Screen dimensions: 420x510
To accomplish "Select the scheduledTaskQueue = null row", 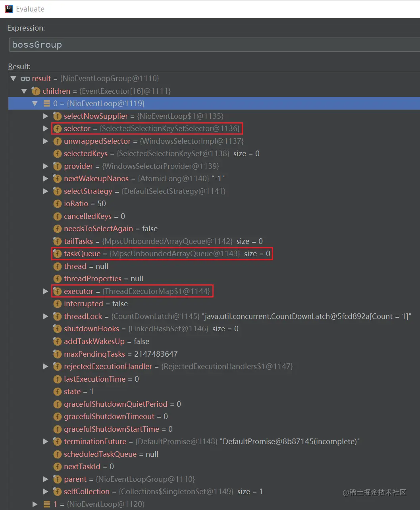I will pyautogui.click(x=214, y=454).
